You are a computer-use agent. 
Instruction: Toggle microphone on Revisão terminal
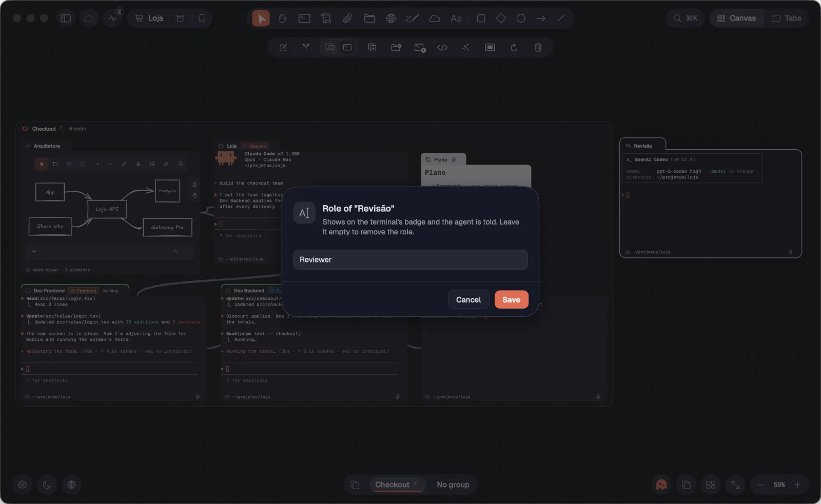click(791, 252)
